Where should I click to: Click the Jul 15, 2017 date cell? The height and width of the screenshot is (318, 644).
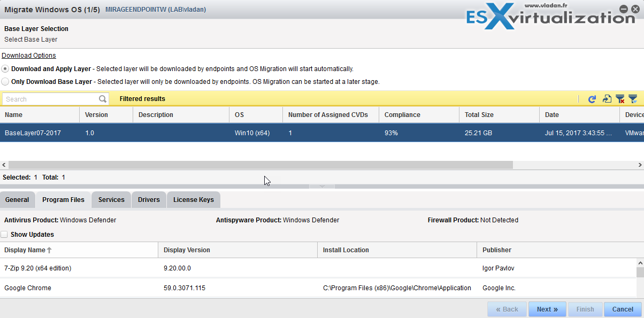(x=578, y=133)
